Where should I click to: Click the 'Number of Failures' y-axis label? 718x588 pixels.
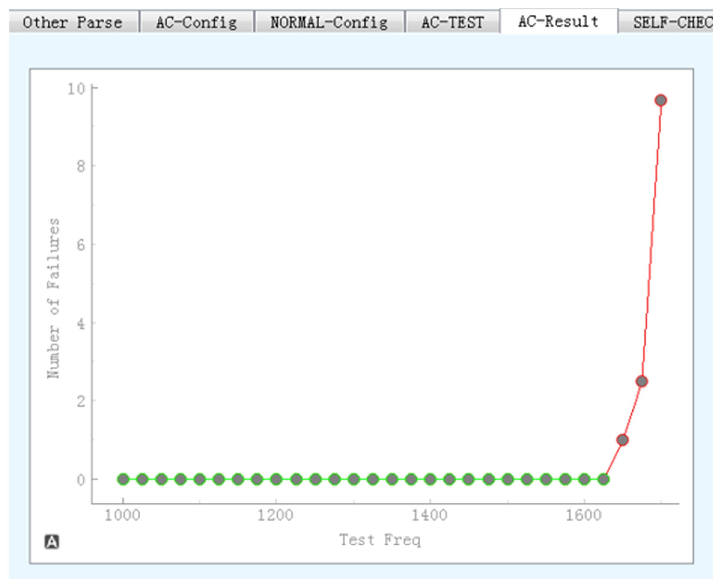coord(53,298)
